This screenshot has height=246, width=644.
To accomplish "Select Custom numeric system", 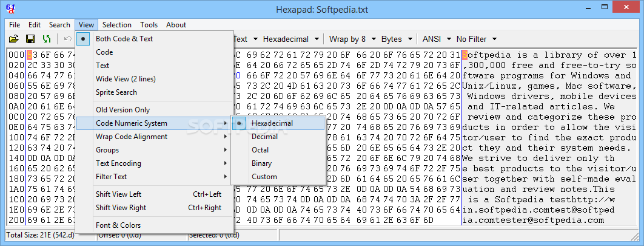I will tap(278, 177).
